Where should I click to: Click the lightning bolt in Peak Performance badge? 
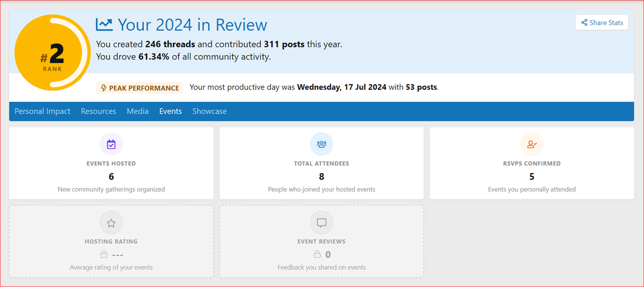pos(104,88)
